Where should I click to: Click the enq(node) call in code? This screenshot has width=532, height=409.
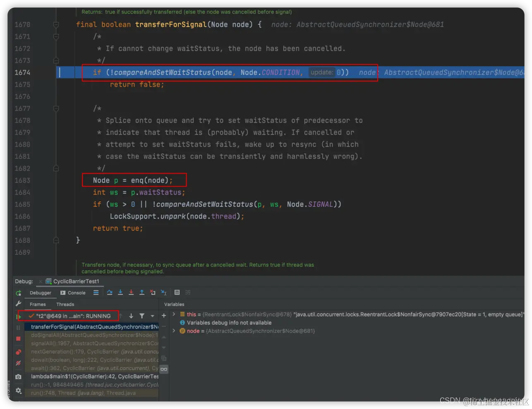150,180
